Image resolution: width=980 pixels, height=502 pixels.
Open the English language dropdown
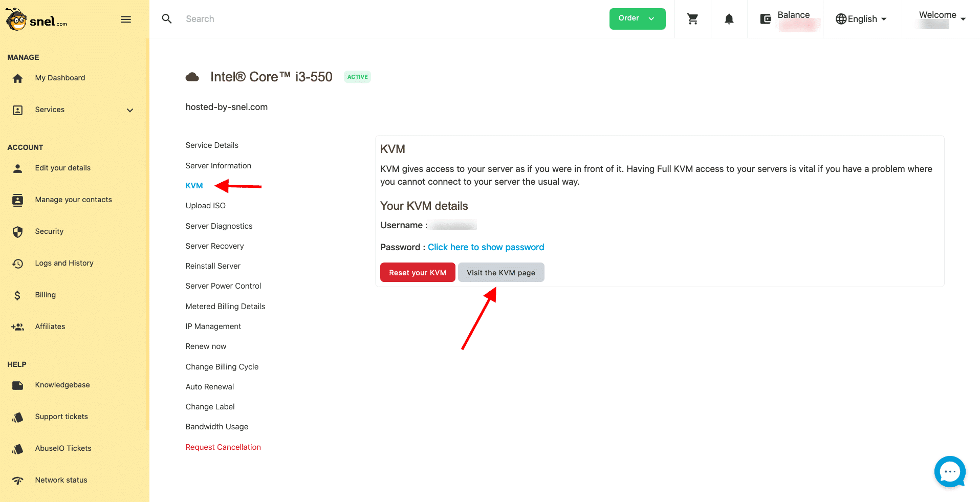(x=861, y=19)
